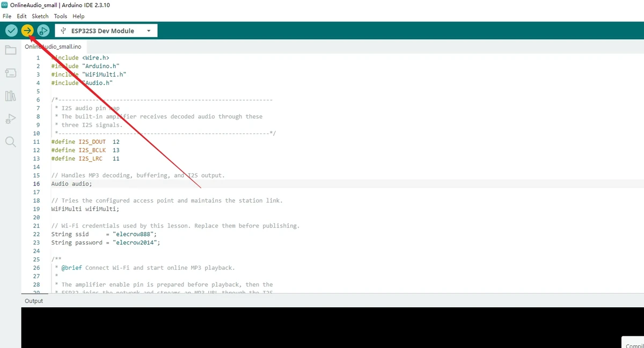Click 'WiFiMulti wifiMulti;' code line

[x=85, y=209]
